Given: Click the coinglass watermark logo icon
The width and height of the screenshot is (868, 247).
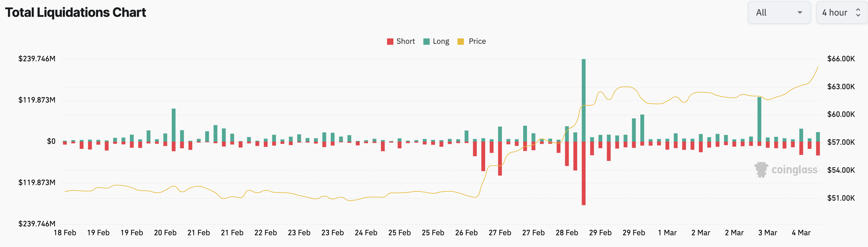Looking at the screenshot, I should pos(761,170).
